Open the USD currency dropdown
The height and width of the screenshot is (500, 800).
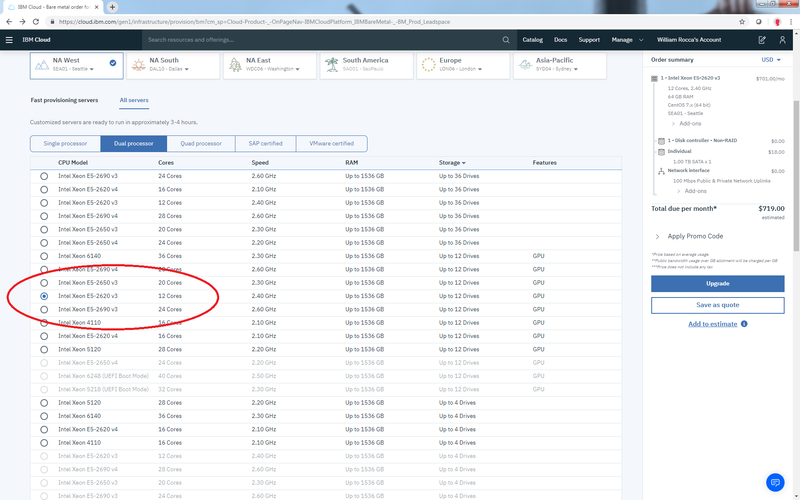click(x=771, y=60)
